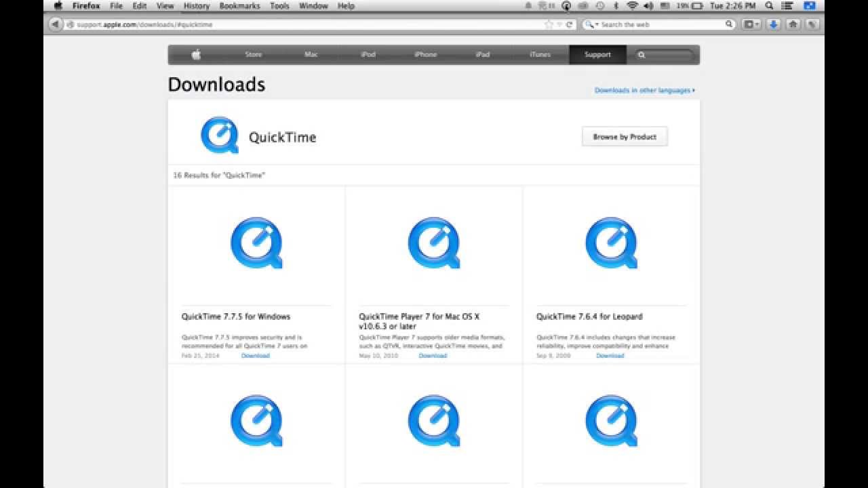Click the 16 Results for "QuickTime" text

tap(219, 176)
